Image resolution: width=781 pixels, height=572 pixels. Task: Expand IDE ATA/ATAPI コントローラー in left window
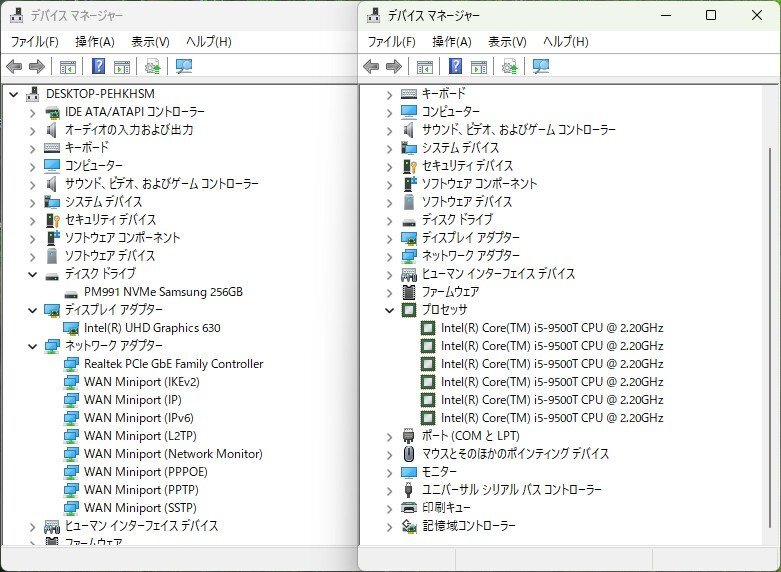coord(32,113)
